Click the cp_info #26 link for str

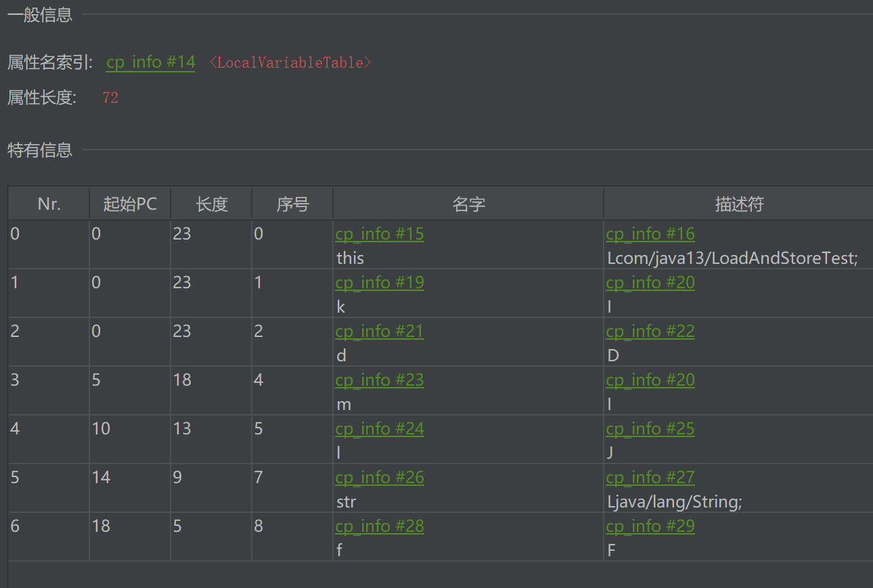point(380,478)
